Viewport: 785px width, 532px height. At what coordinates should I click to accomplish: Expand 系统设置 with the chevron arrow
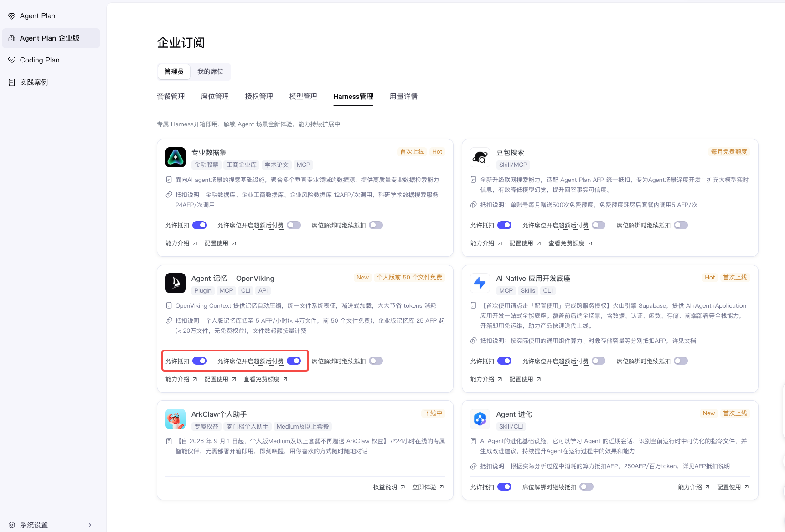(x=90, y=525)
